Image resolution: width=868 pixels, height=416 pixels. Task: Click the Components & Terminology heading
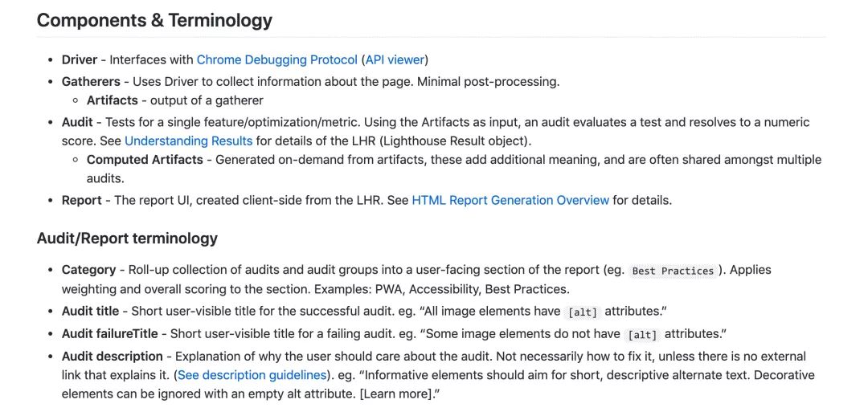[x=154, y=20]
